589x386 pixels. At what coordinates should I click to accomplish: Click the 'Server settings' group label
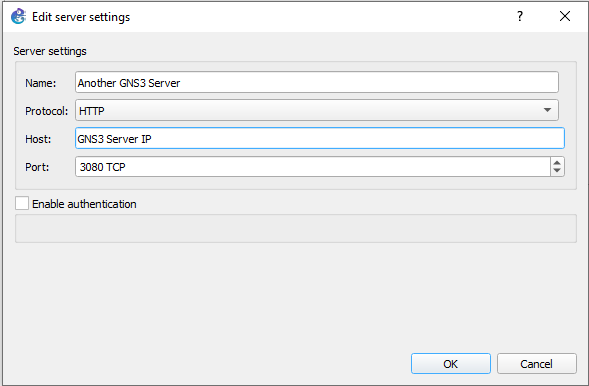coord(50,51)
